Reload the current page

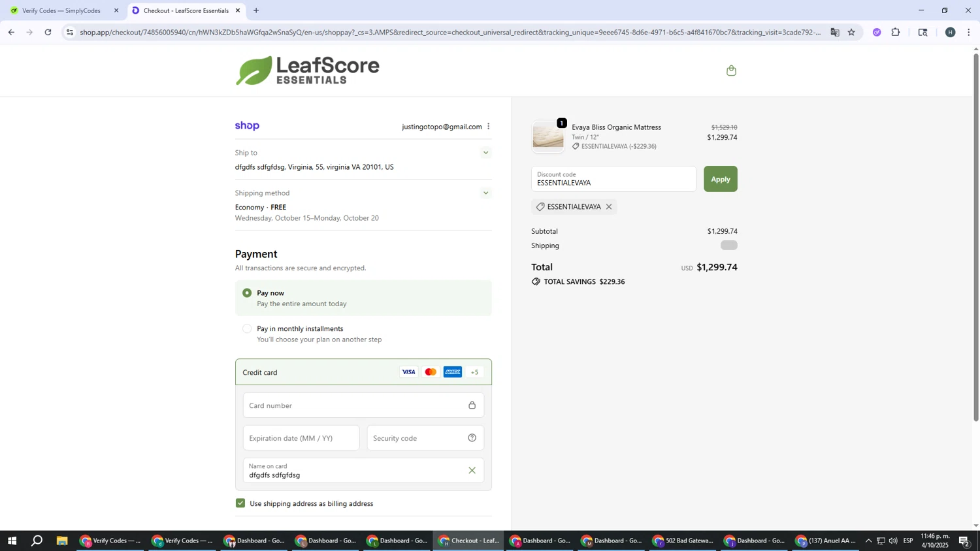48,32
